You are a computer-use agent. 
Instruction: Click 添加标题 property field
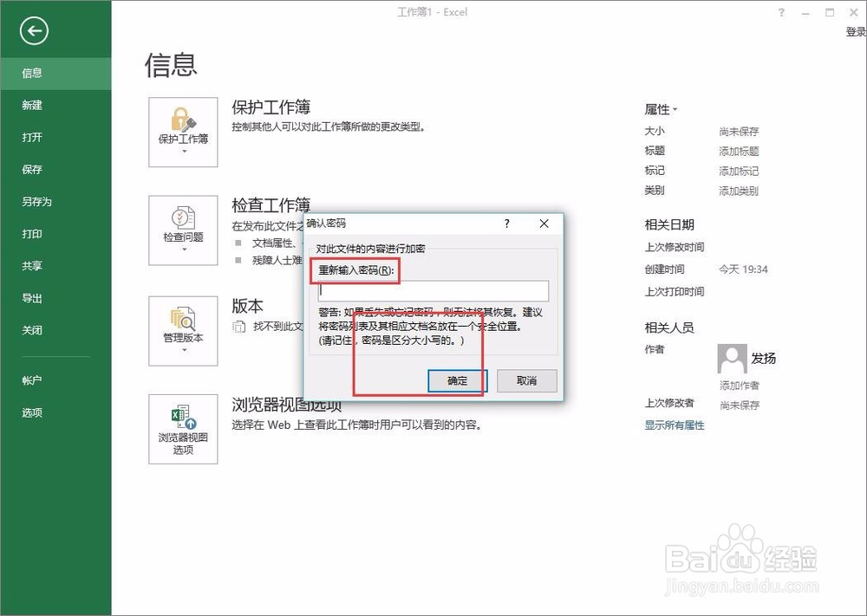tap(739, 152)
